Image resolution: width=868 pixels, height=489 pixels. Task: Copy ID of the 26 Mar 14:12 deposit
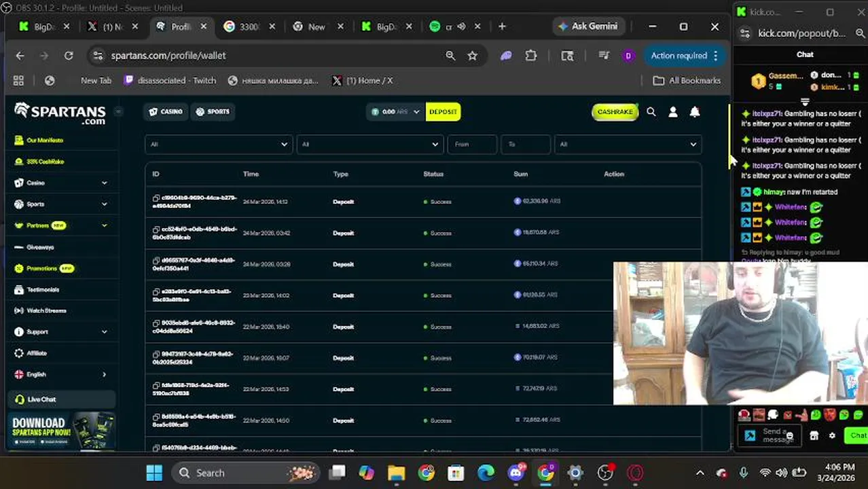tap(156, 198)
